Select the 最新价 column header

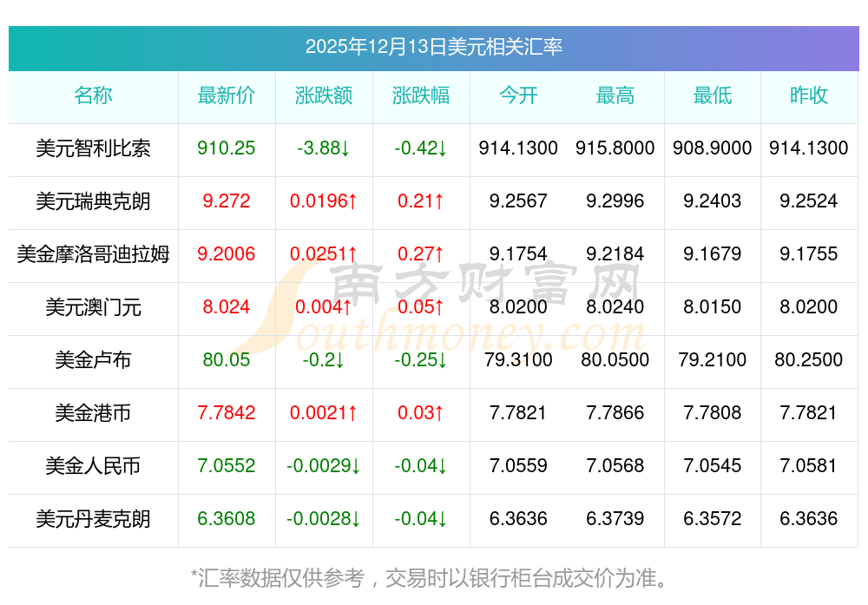[x=226, y=95]
